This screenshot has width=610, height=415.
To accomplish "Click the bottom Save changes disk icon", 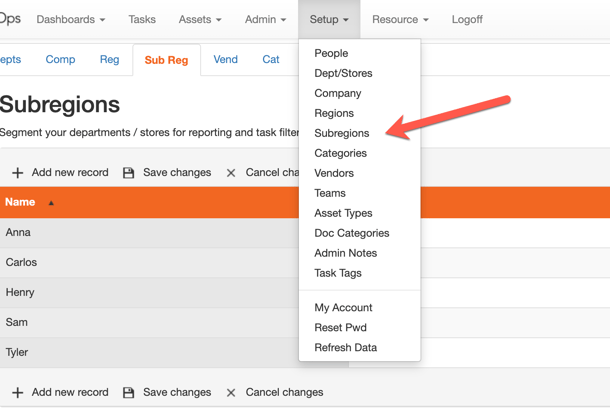I will click(x=128, y=393).
